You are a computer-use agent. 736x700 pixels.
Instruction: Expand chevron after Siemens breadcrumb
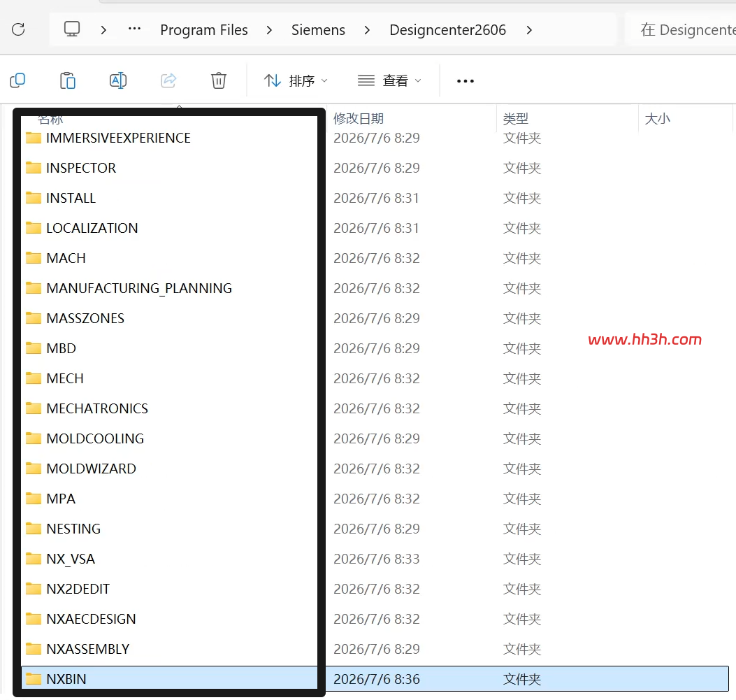click(367, 30)
